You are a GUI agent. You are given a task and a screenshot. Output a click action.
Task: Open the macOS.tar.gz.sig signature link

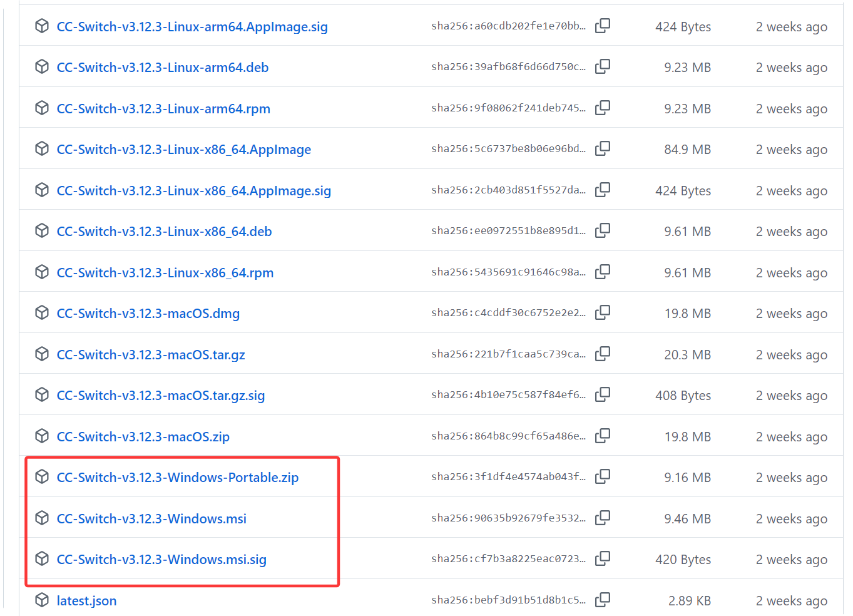coord(161,396)
